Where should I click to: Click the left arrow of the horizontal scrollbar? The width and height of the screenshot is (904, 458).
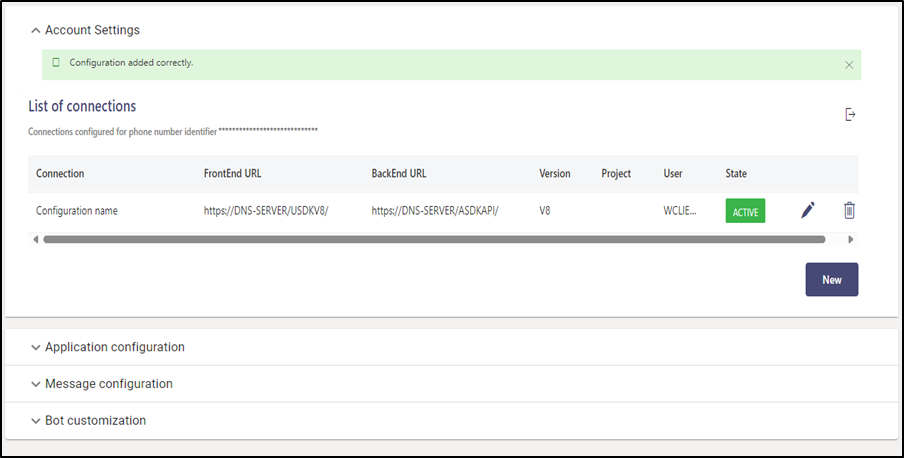pos(35,239)
